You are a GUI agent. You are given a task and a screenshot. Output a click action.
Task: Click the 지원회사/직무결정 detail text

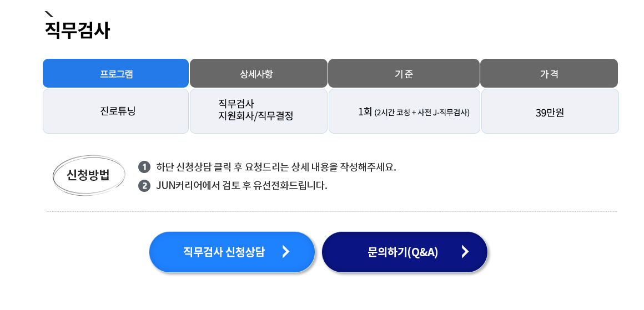[x=256, y=116]
